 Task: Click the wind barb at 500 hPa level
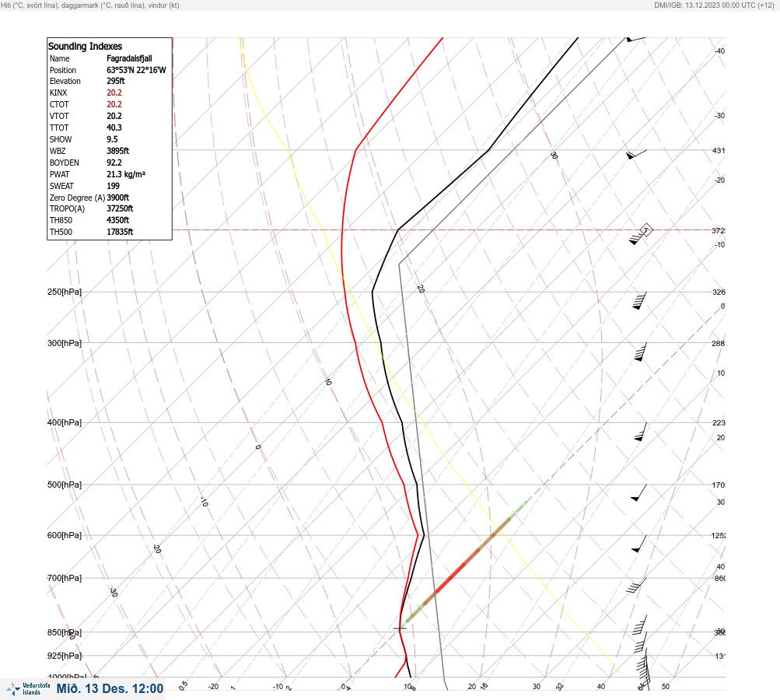(638, 493)
